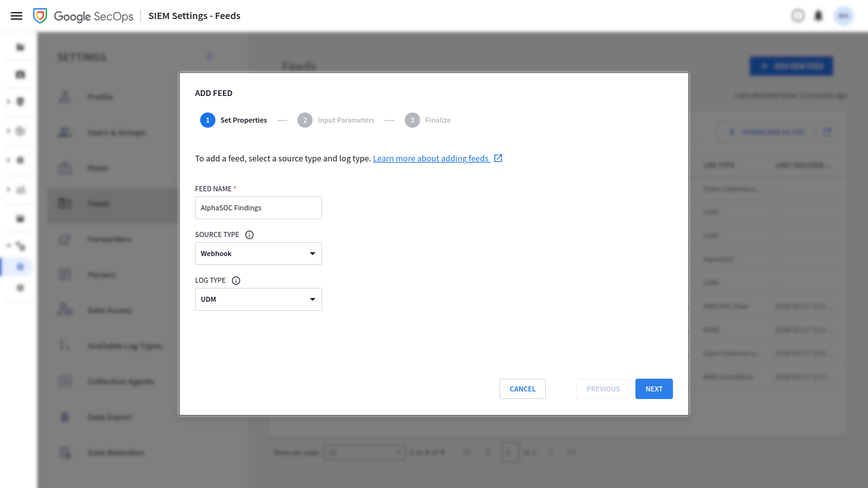Open the user avatar account menu
868x488 pixels.
[x=843, y=15]
